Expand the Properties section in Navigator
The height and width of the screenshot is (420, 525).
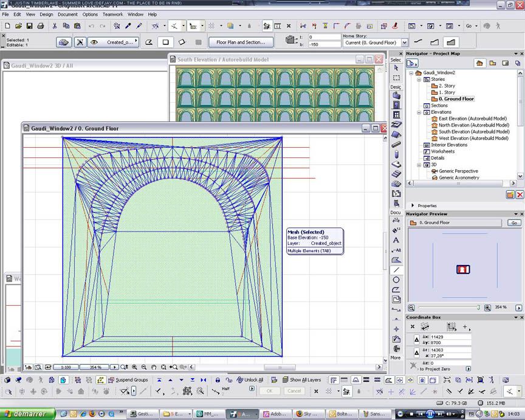point(413,205)
